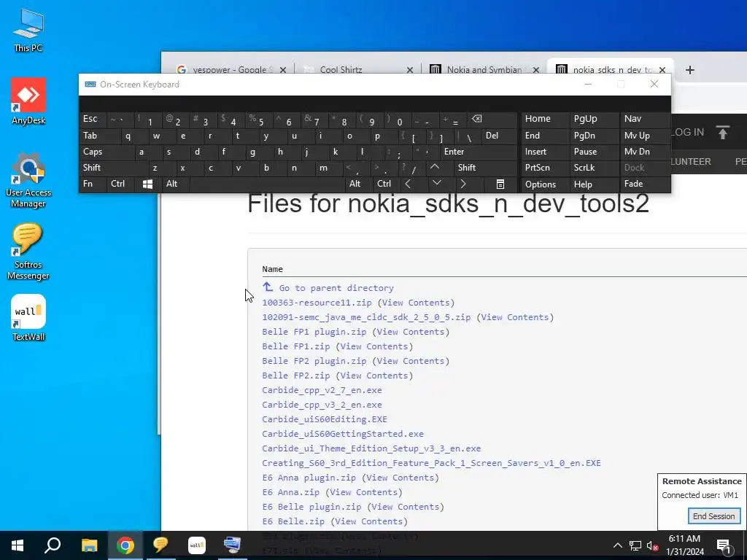Open On-Screen Keyboard taskbar icon
The width and height of the screenshot is (747, 560).
pyautogui.click(x=233, y=545)
